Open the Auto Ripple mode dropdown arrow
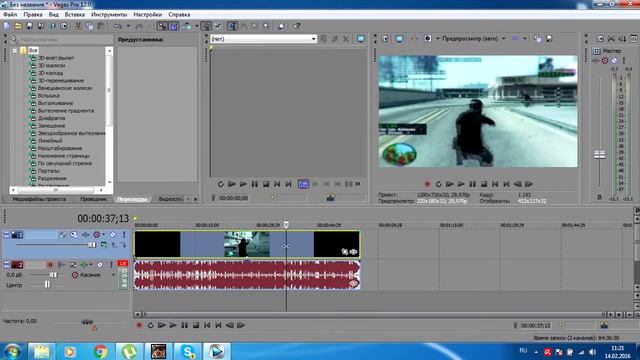The image size is (640, 360). coord(196,26)
